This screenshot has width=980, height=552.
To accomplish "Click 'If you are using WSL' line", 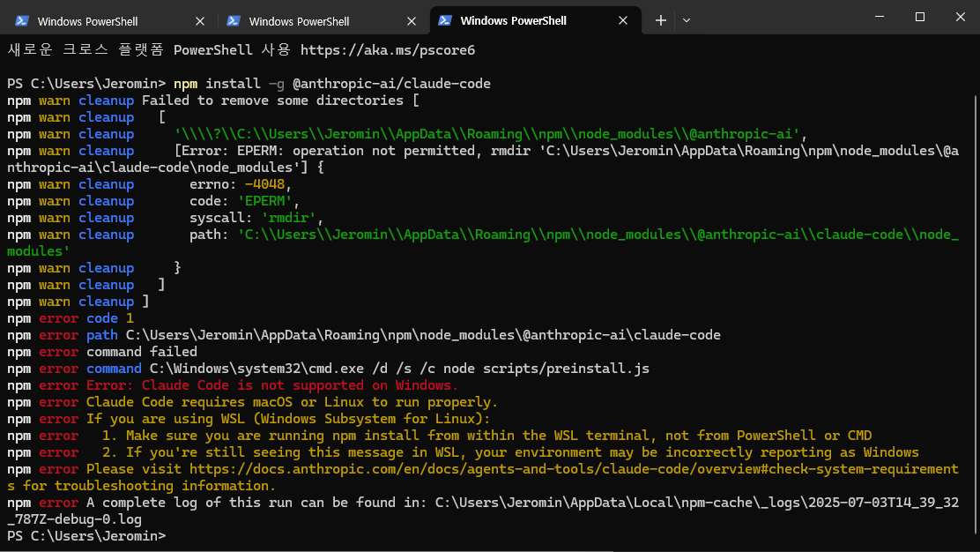I will (288, 420).
